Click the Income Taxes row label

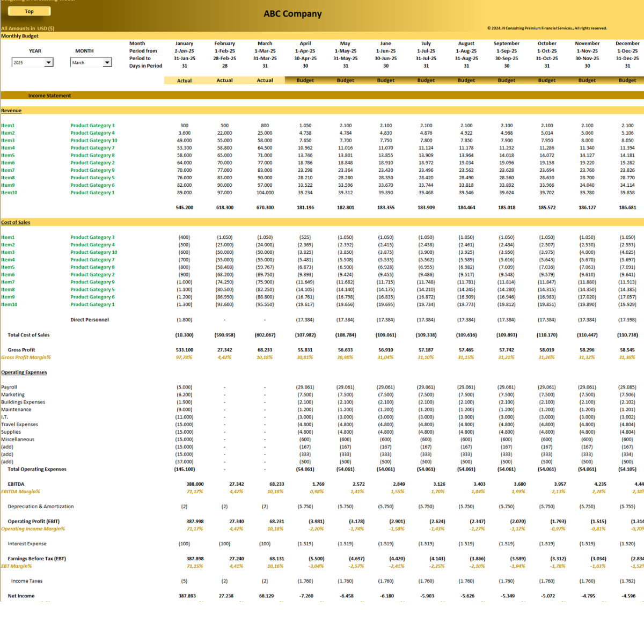click(27, 581)
